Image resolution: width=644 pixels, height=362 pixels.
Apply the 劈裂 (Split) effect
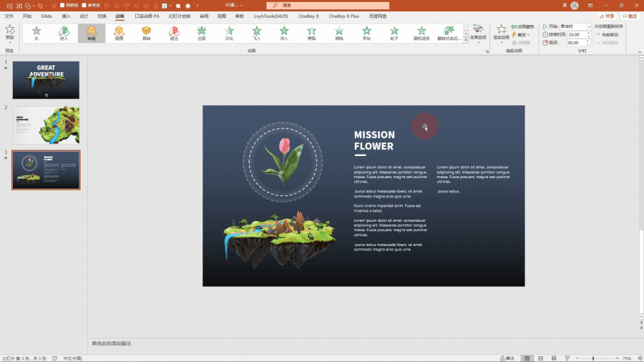311,33
